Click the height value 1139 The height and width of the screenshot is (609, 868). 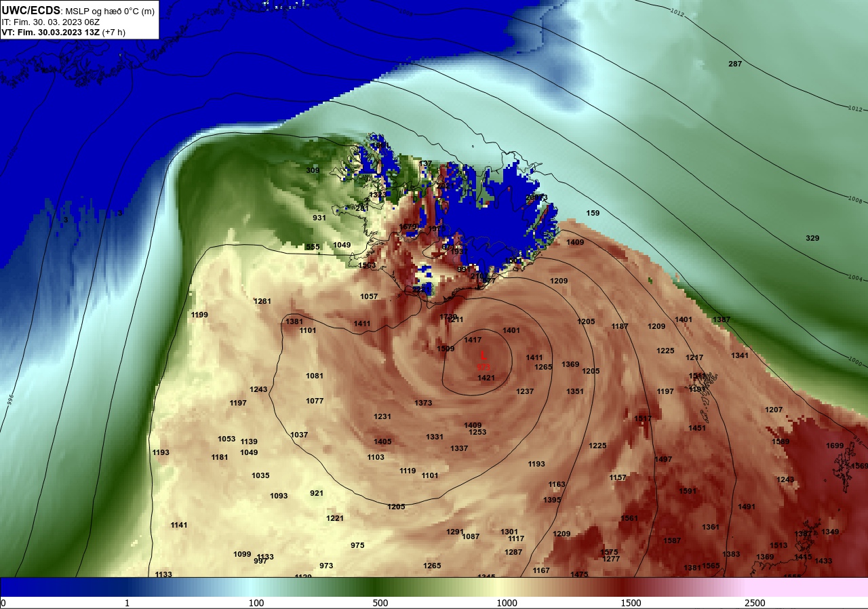[249, 441]
